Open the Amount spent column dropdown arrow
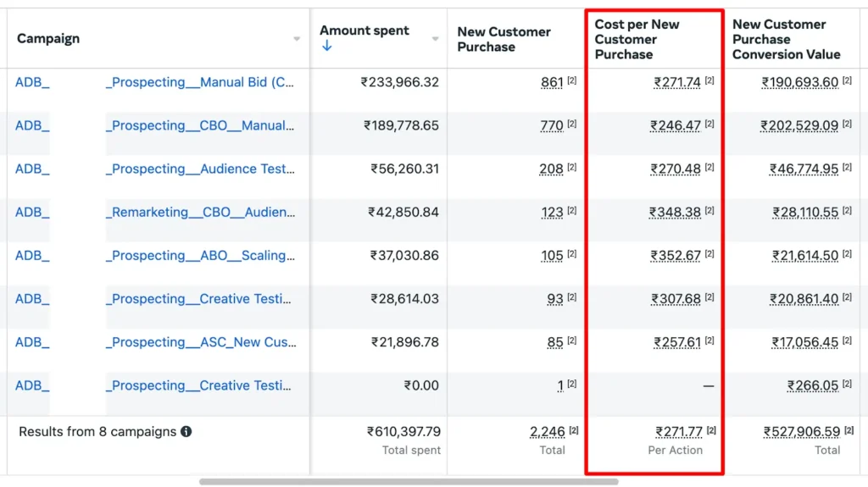 (x=435, y=39)
